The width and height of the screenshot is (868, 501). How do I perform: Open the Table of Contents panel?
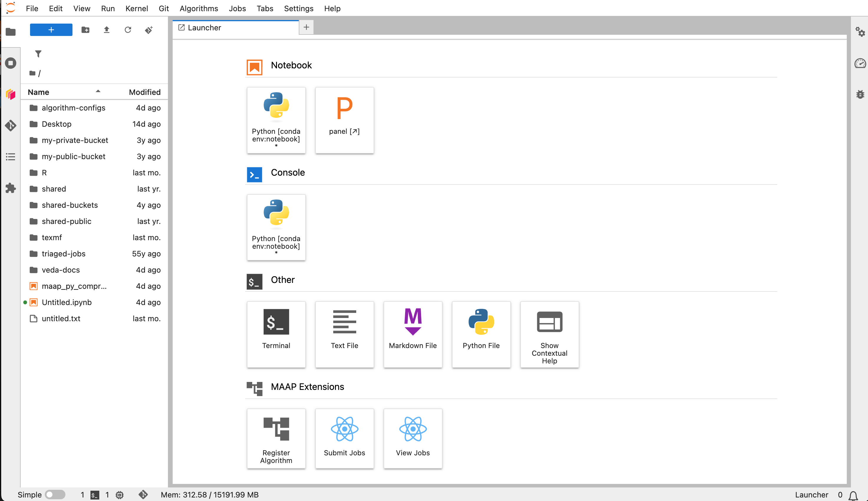(x=11, y=157)
